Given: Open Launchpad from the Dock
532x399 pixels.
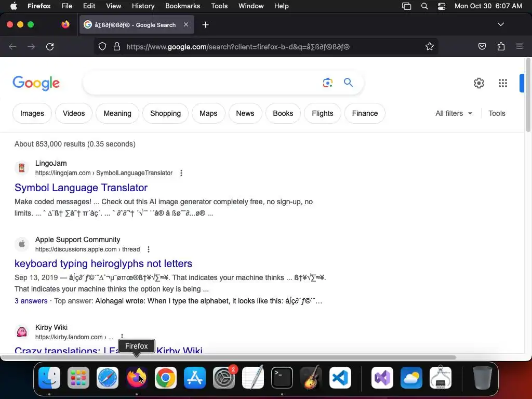Looking at the screenshot, I should click(x=78, y=378).
